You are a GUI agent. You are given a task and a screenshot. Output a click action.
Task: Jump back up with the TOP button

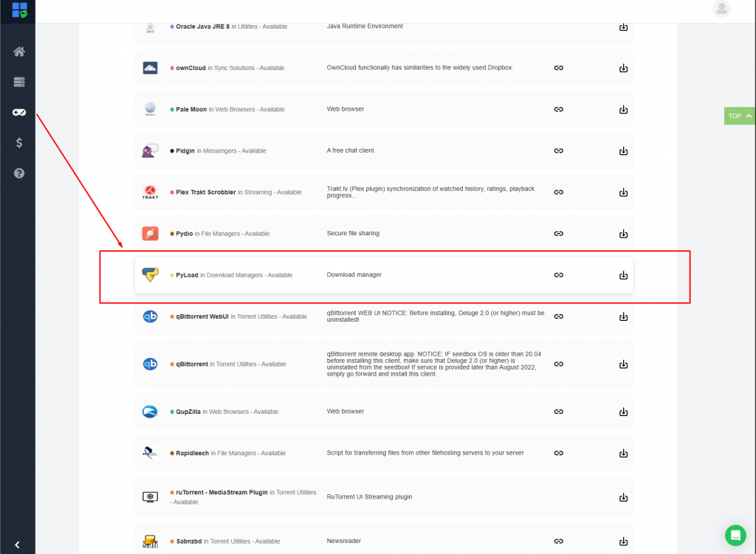739,116
